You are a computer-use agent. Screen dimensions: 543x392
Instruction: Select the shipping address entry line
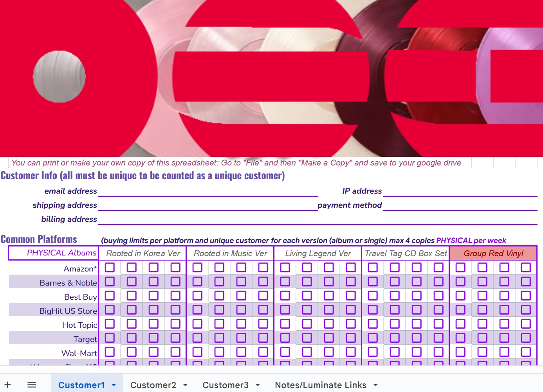click(x=208, y=205)
